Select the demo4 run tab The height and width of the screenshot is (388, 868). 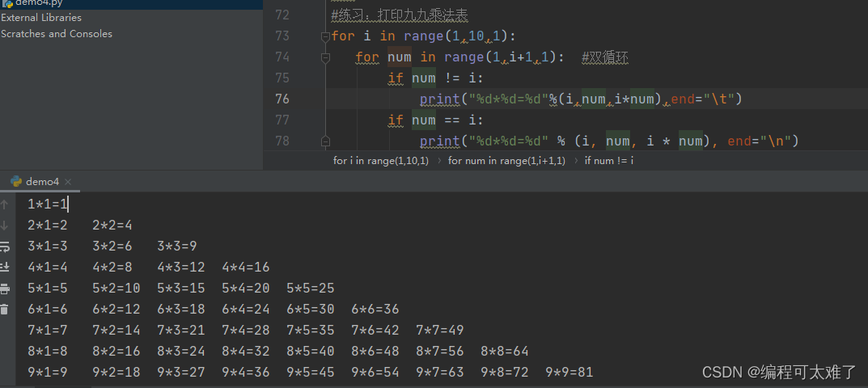41,182
